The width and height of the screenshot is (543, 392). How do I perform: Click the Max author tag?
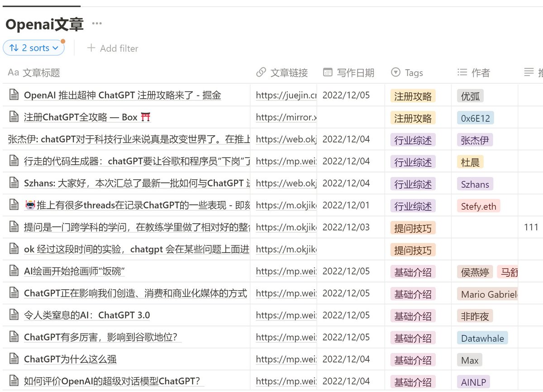pyautogui.click(x=470, y=360)
